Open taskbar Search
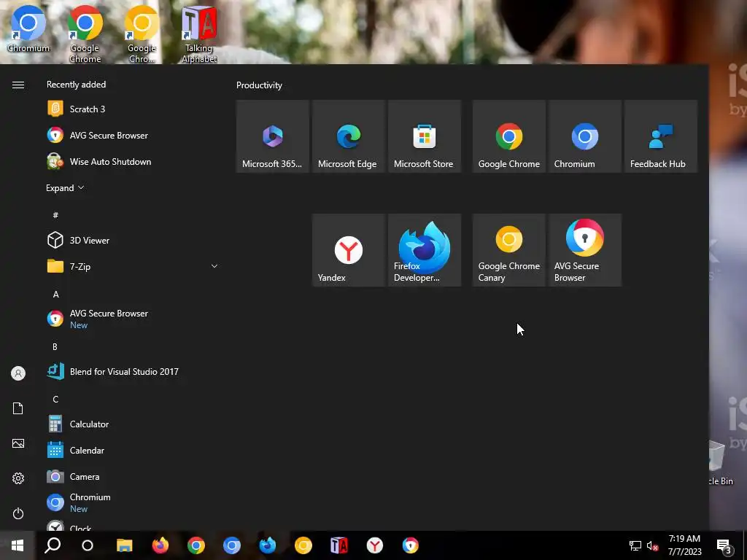This screenshot has height=560, width=747. (x=53, y=545)
